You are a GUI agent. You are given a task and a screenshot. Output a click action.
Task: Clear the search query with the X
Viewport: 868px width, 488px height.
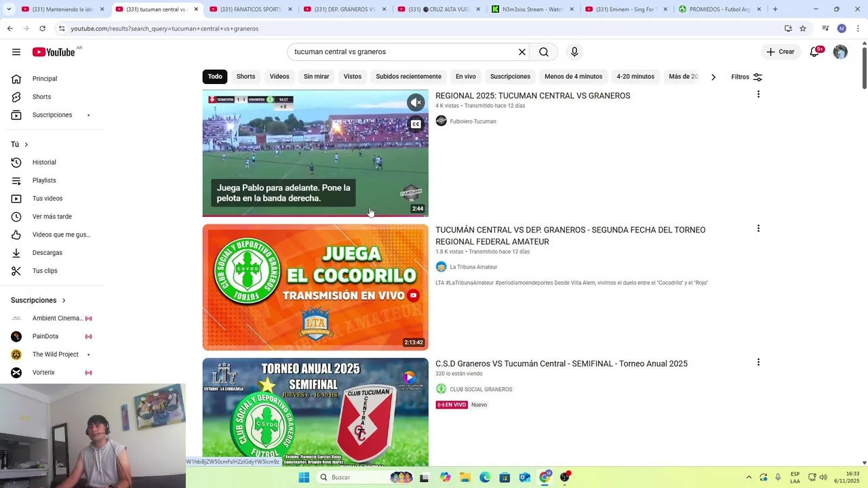(x=522, y=52)
